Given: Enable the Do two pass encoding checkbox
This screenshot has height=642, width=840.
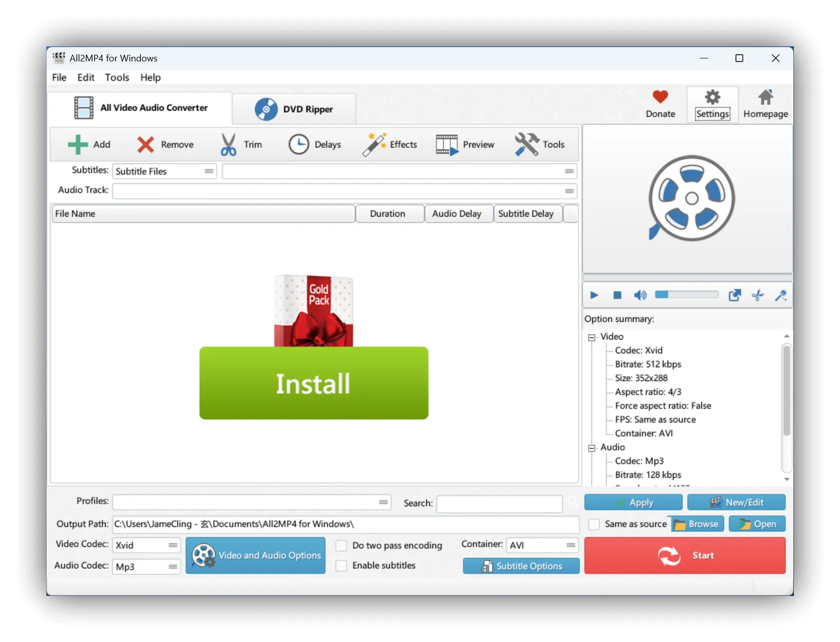Looking at the screenshot, I should 341,546.
